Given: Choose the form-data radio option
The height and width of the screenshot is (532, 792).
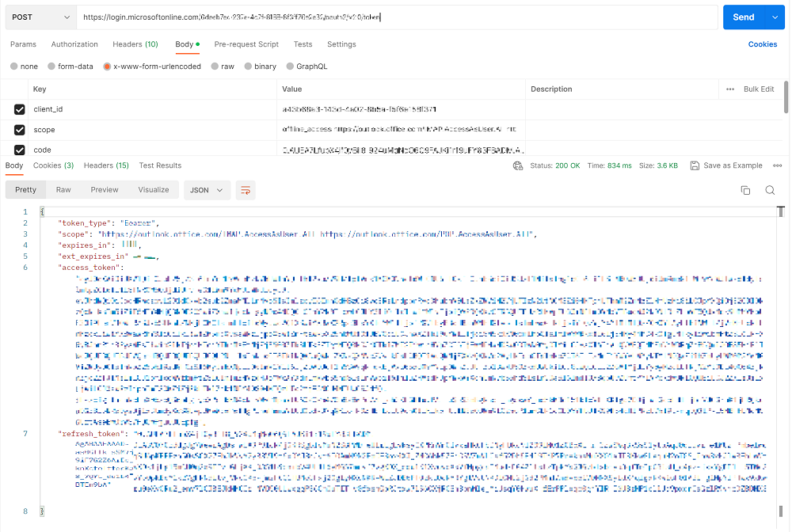Looking at the screenshot, I should click(51, 66).
